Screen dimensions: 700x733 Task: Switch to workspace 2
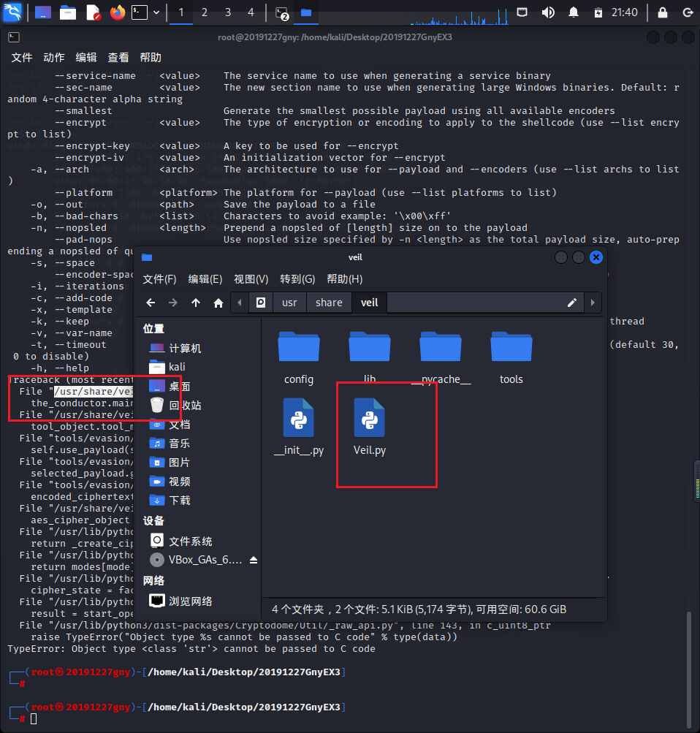[x=204, y=12]
